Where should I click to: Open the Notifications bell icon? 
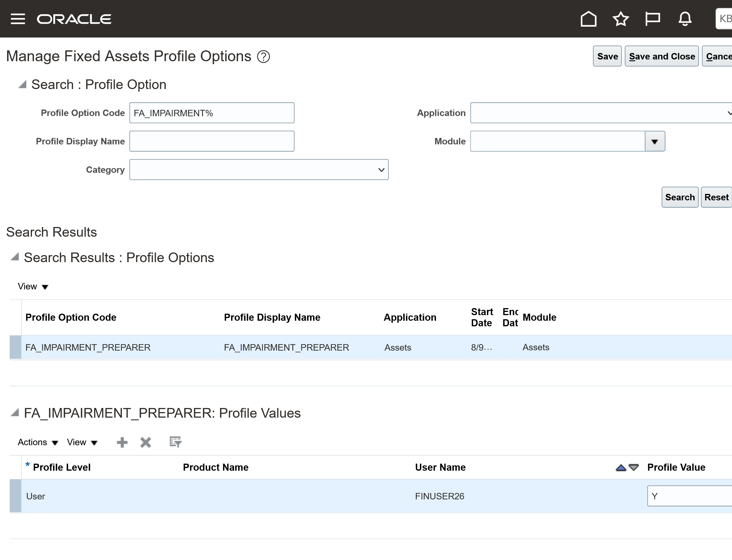(x=685, y=19)
